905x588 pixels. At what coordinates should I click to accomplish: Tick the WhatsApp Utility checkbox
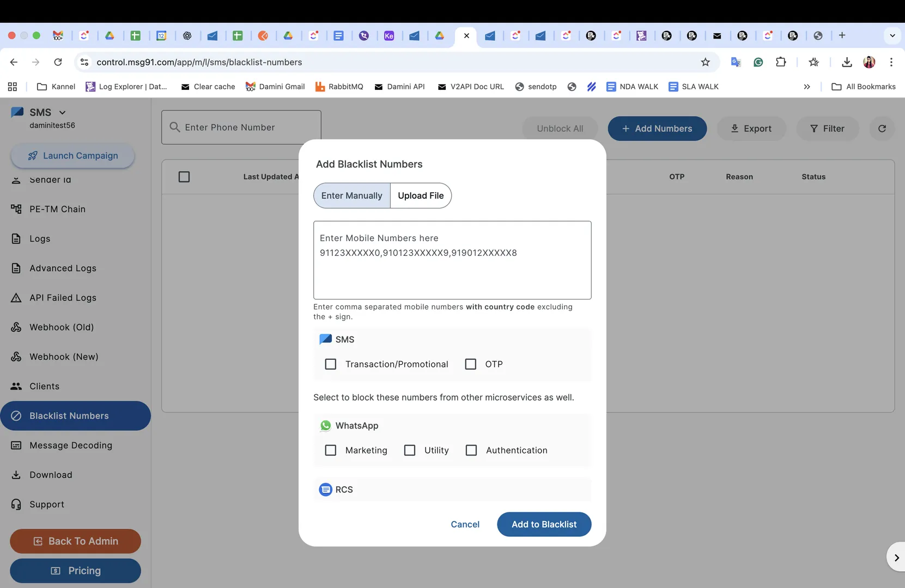410,450
